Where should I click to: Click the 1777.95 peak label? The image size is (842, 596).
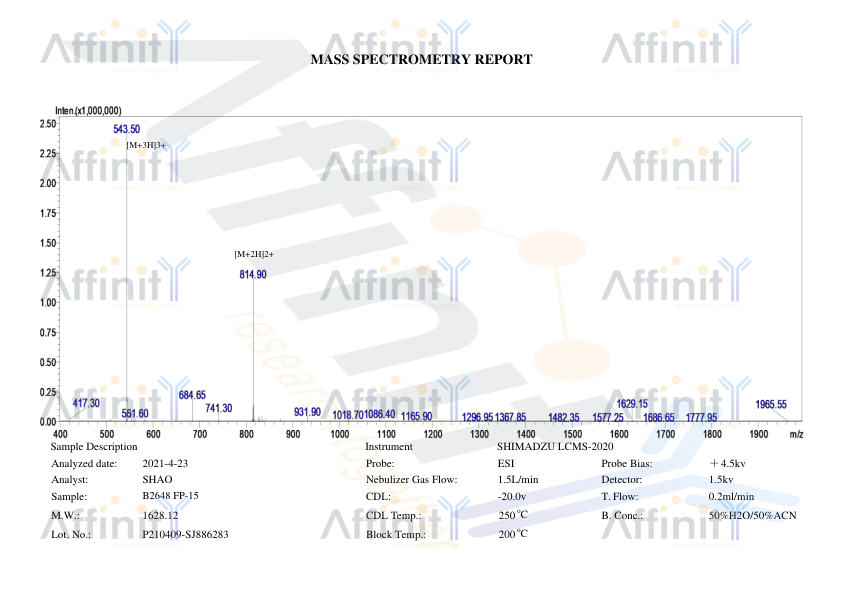(x=701, y=417)
